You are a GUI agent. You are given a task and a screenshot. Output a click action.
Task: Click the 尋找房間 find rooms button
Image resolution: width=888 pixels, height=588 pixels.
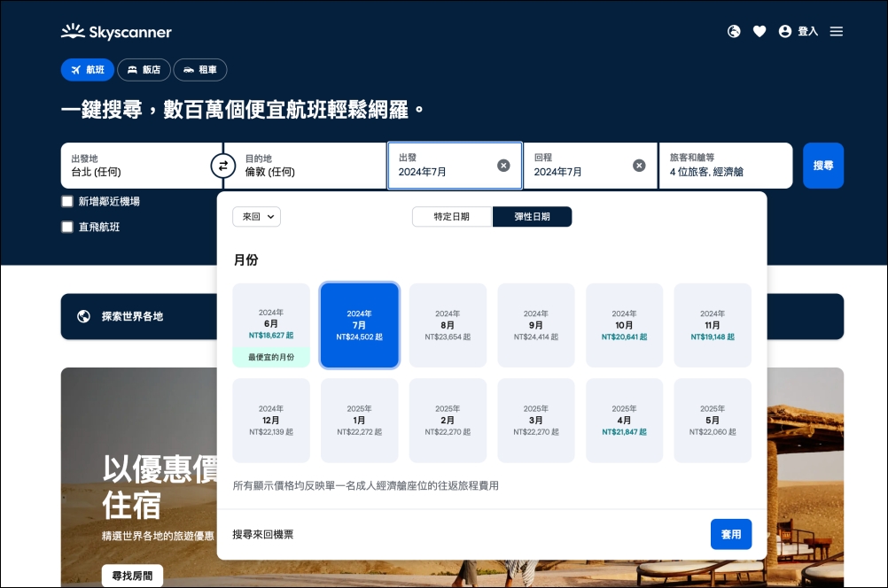click(x=133, y=576)
